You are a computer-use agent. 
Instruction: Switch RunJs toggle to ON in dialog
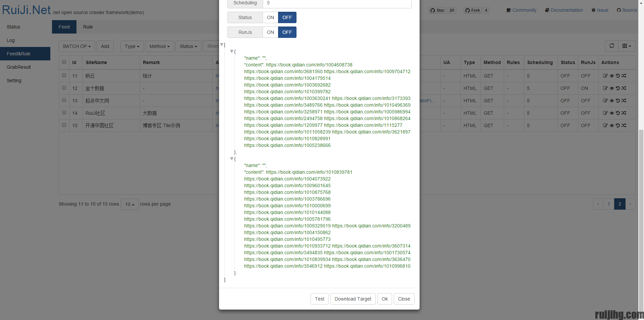point(270,32)
